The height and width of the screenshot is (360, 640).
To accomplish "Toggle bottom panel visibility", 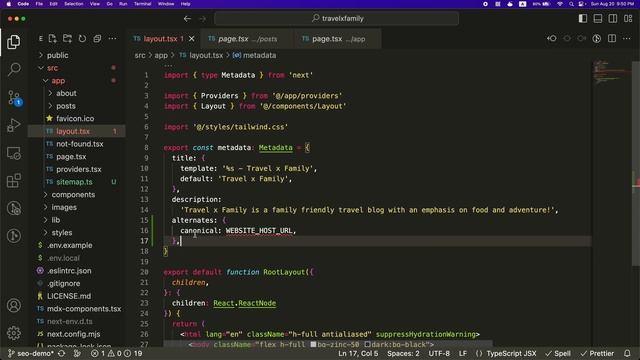I will [598, 19].
